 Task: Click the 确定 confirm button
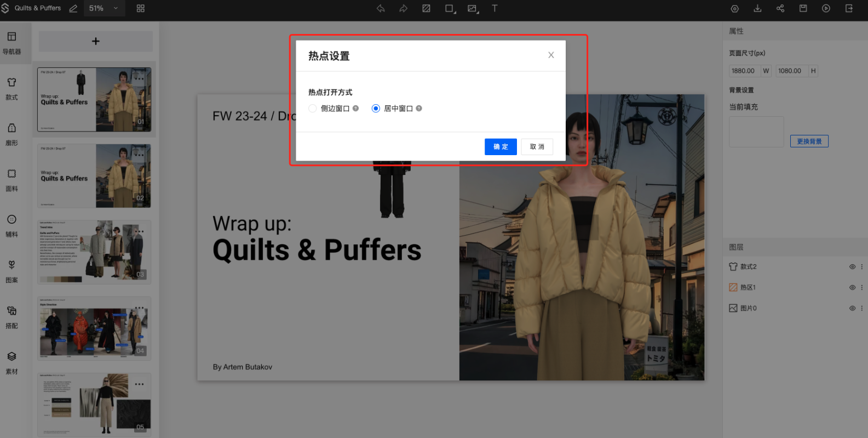pos(500,147)
